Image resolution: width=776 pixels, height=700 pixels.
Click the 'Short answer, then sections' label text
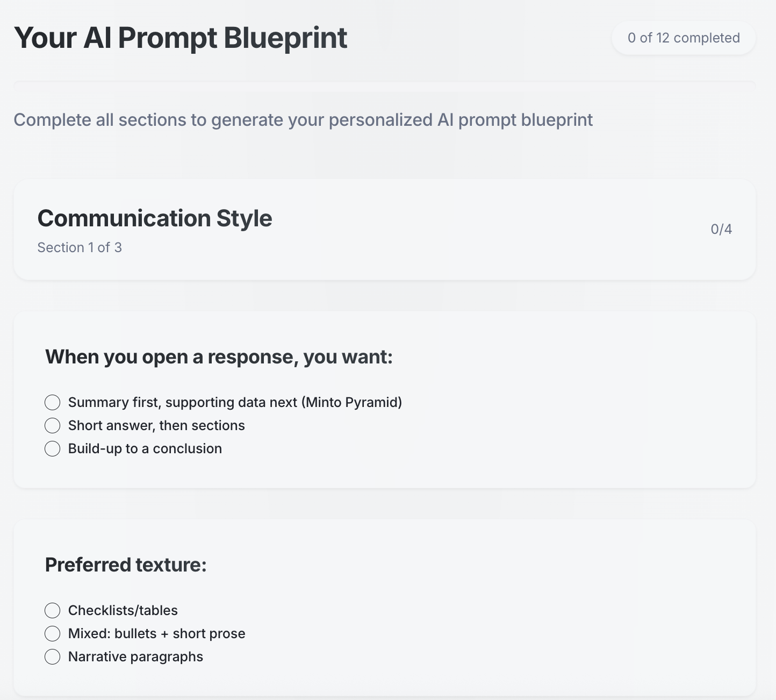click(156, 425)
